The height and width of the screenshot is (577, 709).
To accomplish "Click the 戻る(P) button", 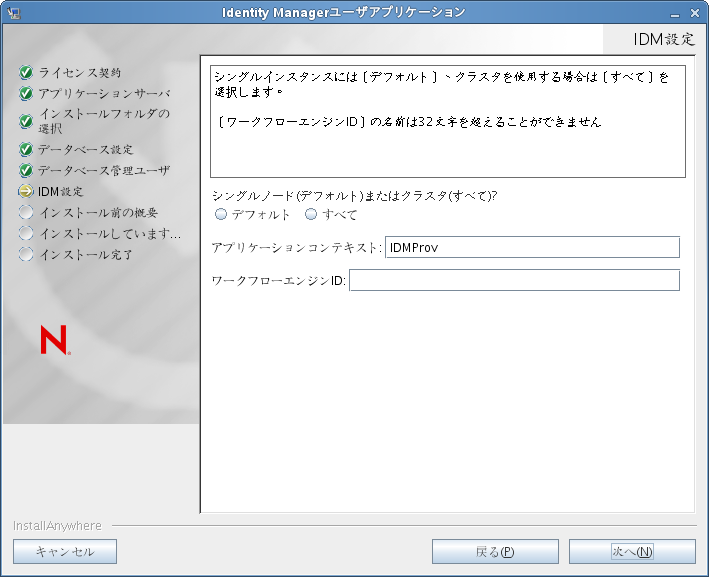I will coord(495,551).
